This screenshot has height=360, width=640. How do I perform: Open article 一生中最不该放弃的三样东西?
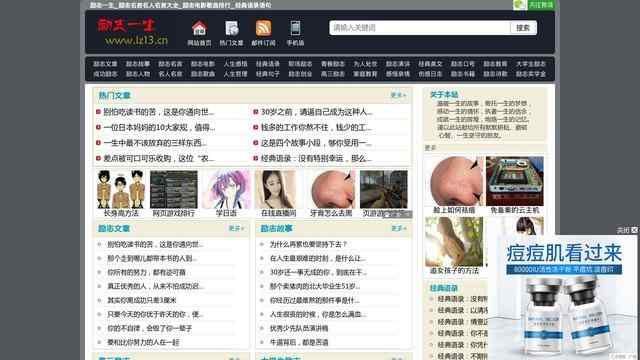click(155, 143)
